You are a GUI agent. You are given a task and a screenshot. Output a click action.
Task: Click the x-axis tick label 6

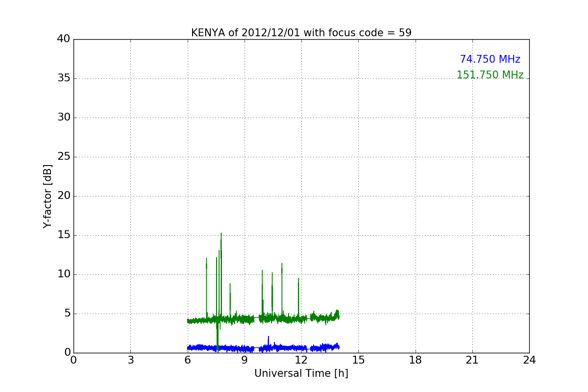(x=188, y=360)
